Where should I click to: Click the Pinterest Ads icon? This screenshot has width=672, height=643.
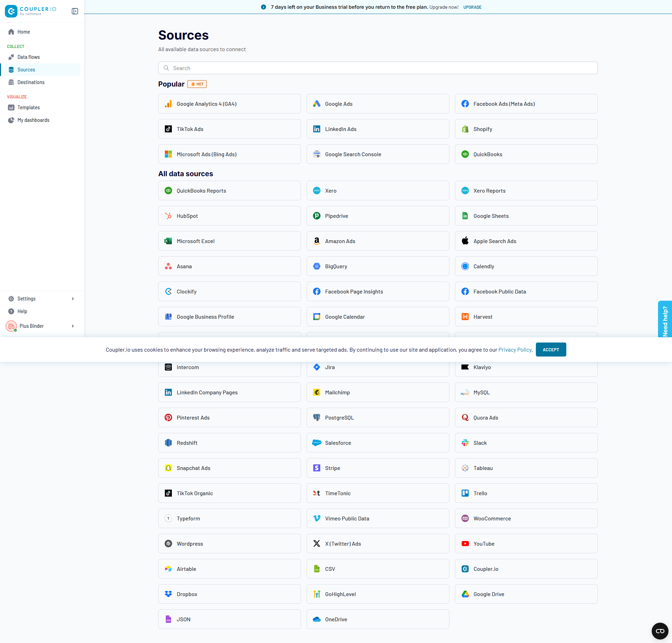pyautogui.click(x=168, y=418)
